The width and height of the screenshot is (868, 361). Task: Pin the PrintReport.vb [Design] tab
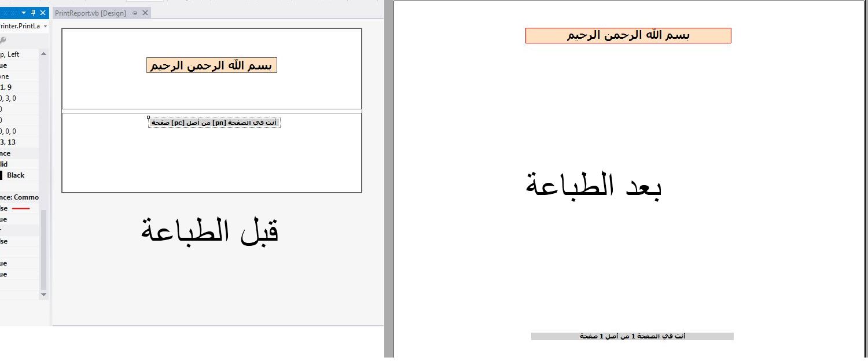[x=135, y=13]
